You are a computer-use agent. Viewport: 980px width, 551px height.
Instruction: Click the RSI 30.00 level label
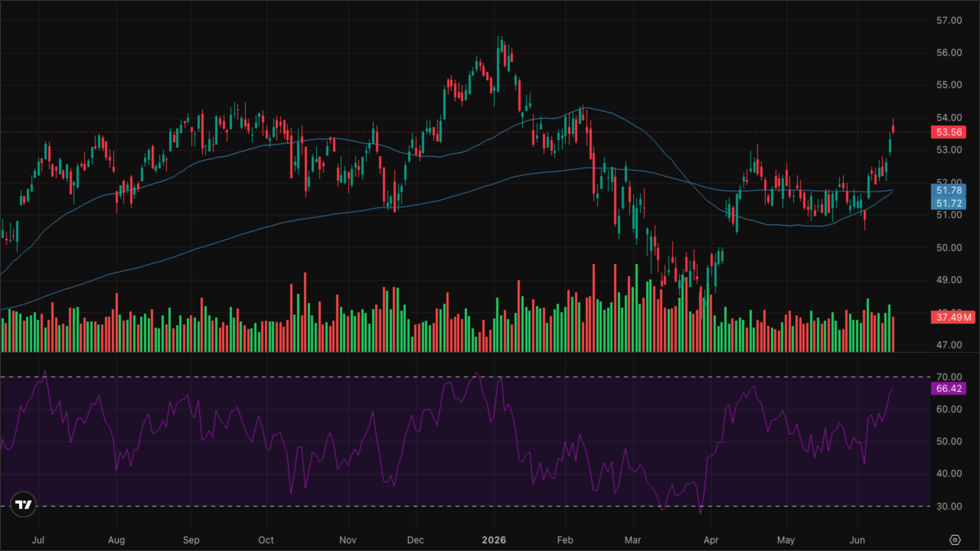click(949, 506)
